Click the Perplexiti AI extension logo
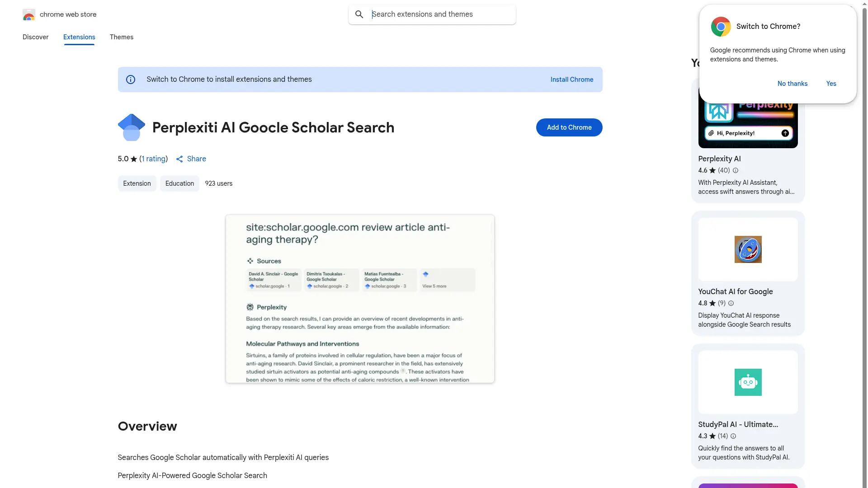The height and width of the screenshot is (488, 868). point(131,127)
